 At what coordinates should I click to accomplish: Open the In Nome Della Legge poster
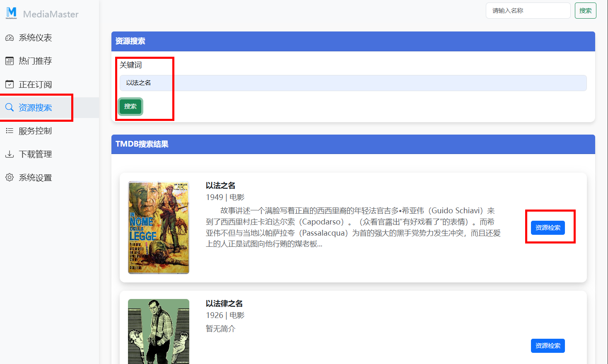click(x=159, y=227)
